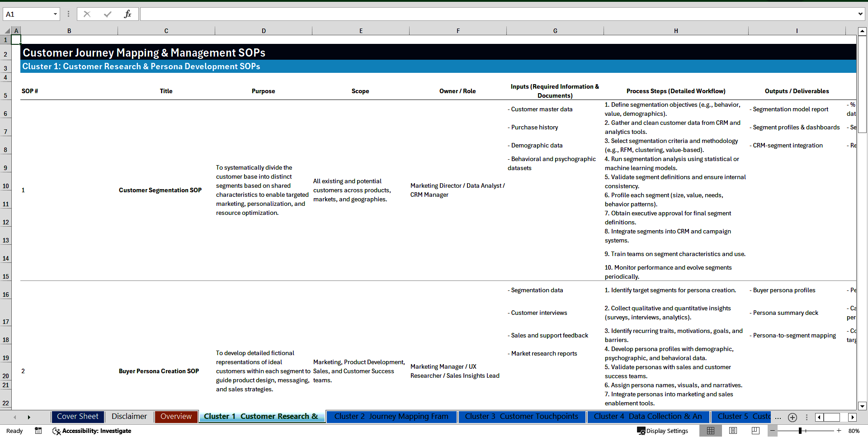868x437 pixels.
Task: Open the ellipsis to show hidden sheet tabs
Action: pyautogui.click(x=778, y=417)
